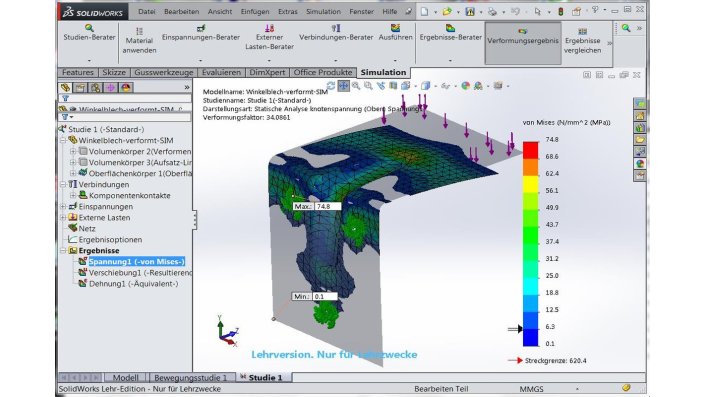Open the Simulation menu
705x397 pixels.
323,12
